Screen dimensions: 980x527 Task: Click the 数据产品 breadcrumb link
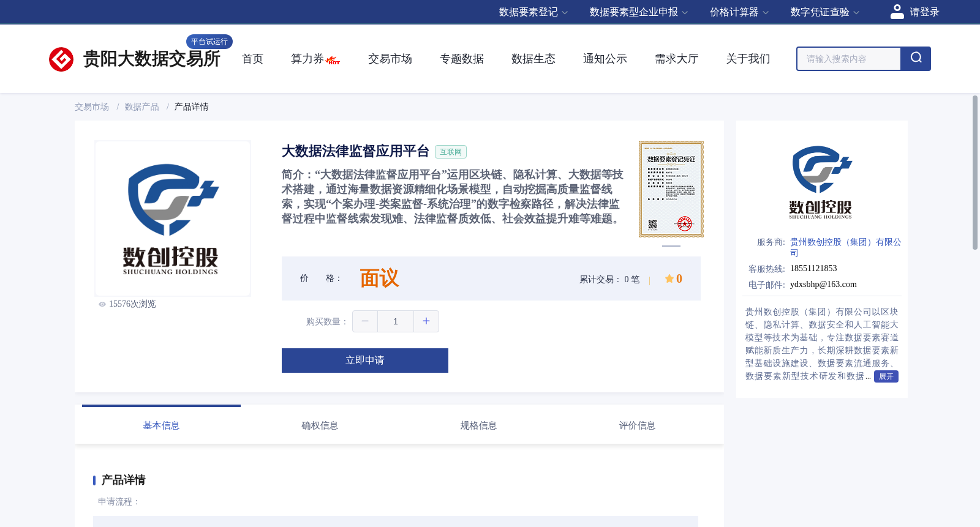pyautogui.click(x=142, y=107)
